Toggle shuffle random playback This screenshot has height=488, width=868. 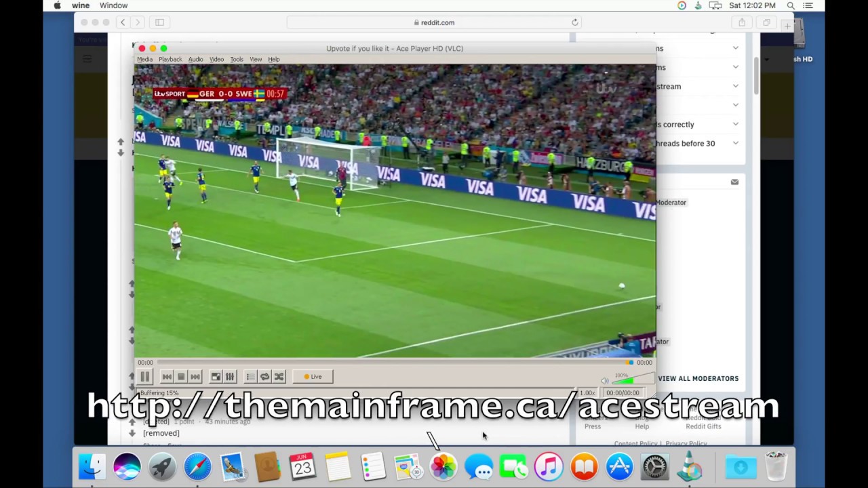(279, 377)
